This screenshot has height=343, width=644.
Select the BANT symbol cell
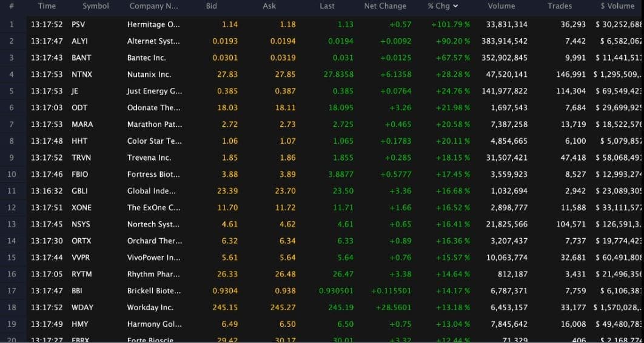click(81, 58)
